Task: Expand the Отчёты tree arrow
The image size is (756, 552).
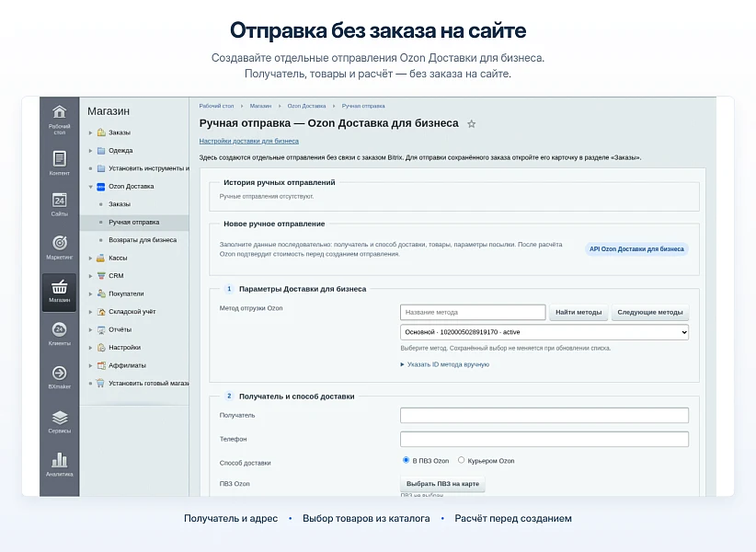Action: (x=91, y=329)
